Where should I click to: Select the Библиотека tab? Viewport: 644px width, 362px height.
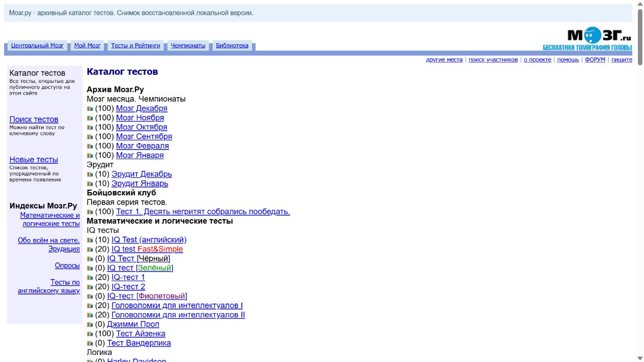[232, 46]
